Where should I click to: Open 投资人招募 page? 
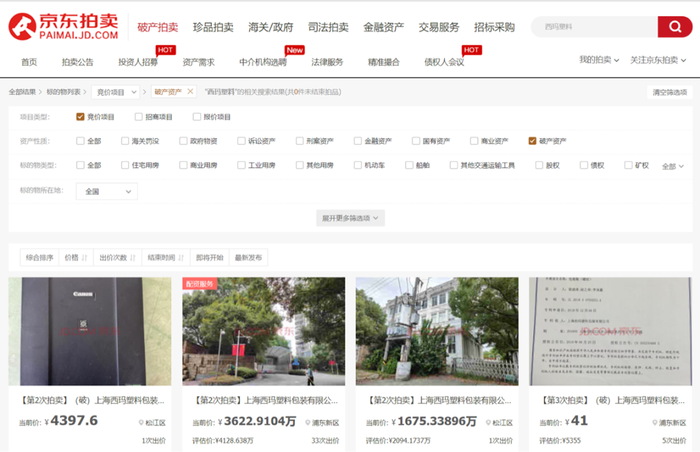click(x=138, y=62)
